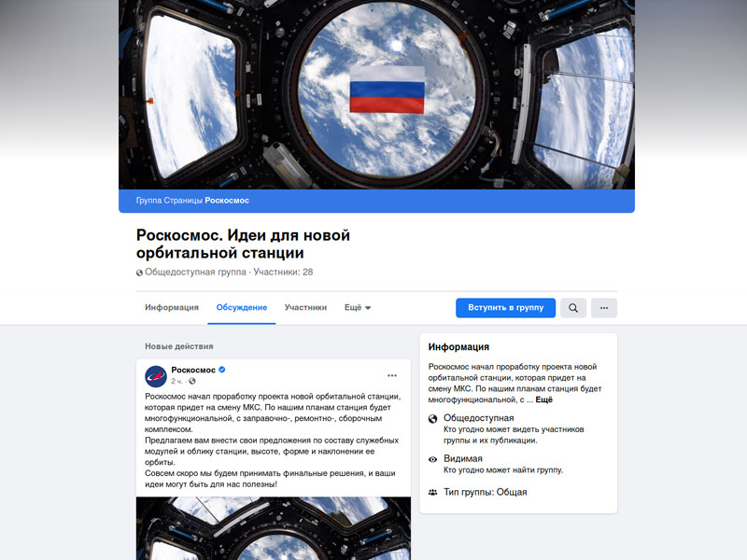Open the post timestamp 2 ч.
The height and width of the screenshot is (560, 747).
[176, 381]
